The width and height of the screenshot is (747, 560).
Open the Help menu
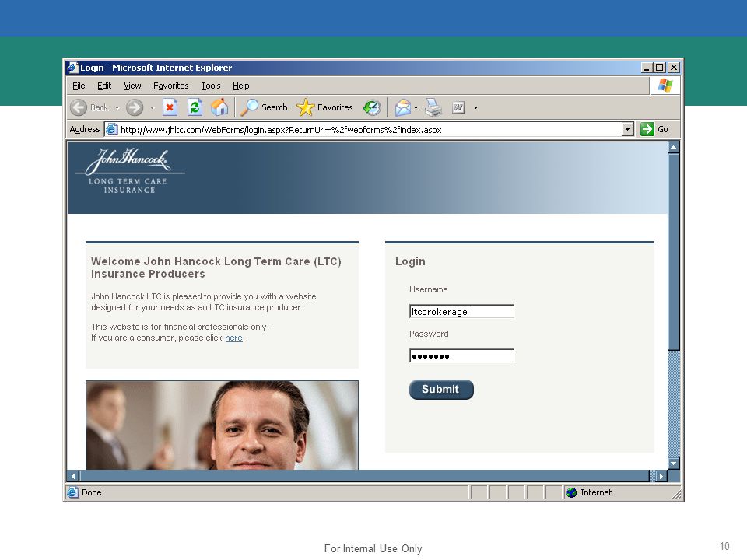240,86
